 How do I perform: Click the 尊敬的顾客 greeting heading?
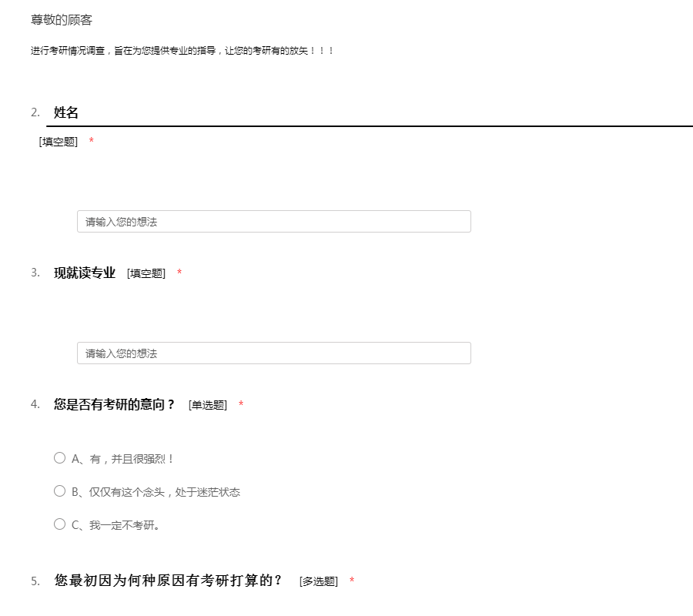[x=62, y=20]
